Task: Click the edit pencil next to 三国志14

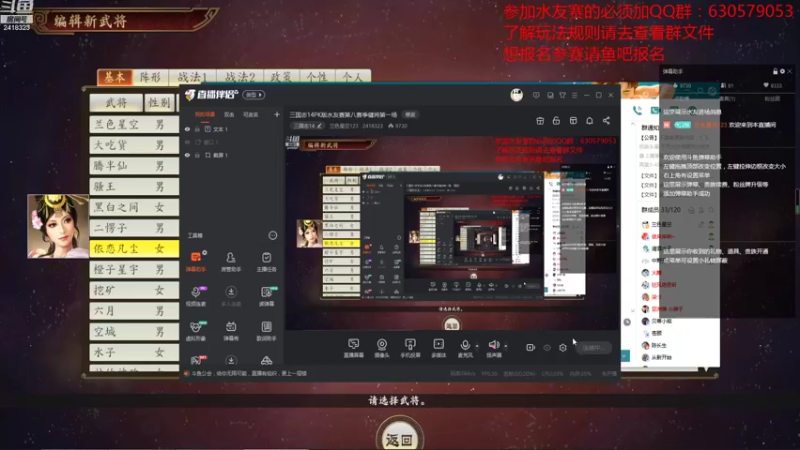Action: pos(319,126)
